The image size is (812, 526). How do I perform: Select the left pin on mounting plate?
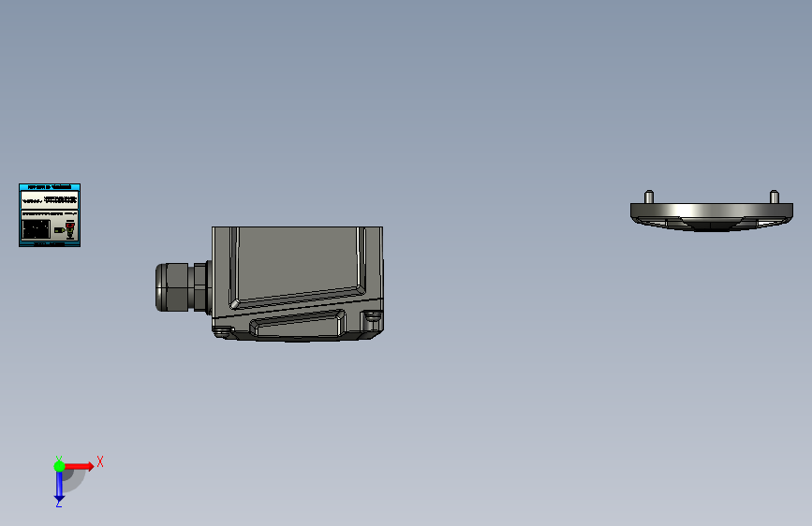[649, 197]
